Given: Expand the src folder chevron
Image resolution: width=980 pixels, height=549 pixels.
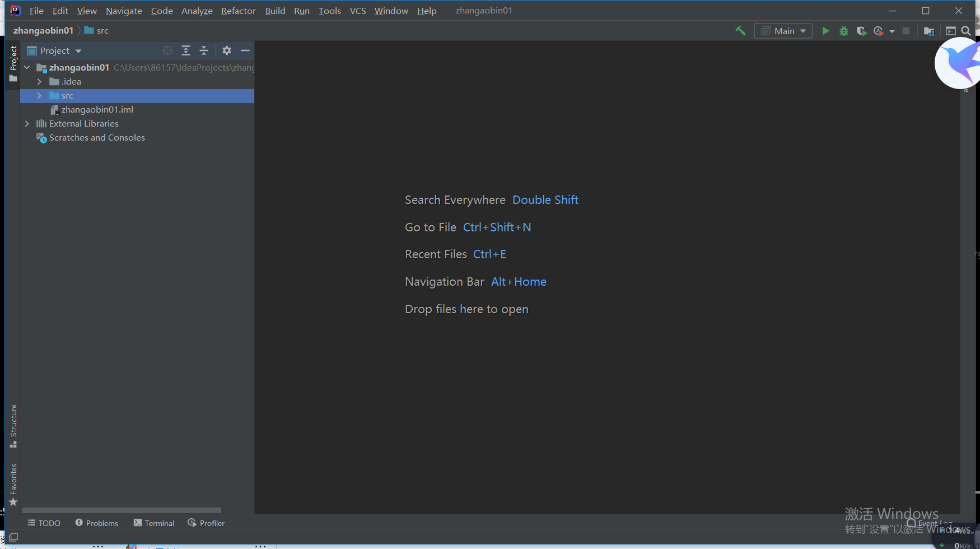Looking at the screenshot, I should pyautogui.click(x=39, y=96).
